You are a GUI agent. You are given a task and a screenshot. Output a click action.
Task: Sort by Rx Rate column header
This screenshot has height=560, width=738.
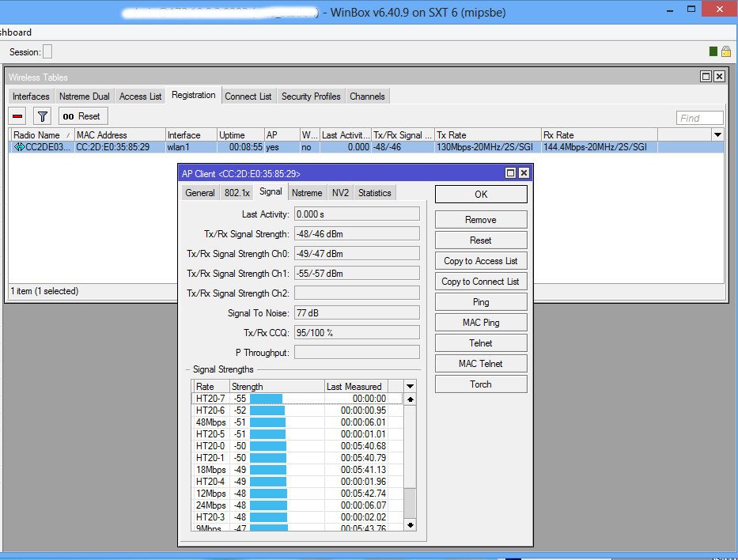(x=599, y=135)
